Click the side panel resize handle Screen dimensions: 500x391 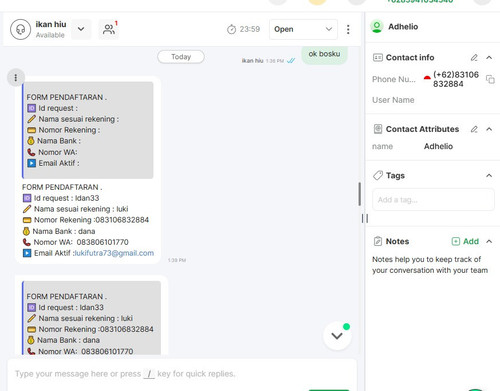coord(365,218)
